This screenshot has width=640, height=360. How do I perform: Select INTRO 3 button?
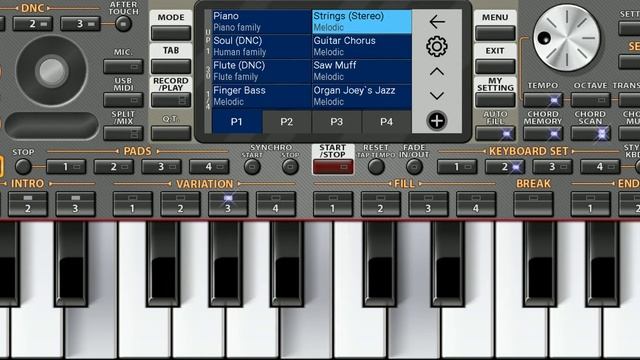pyautogui.click(x=76, y=204)
